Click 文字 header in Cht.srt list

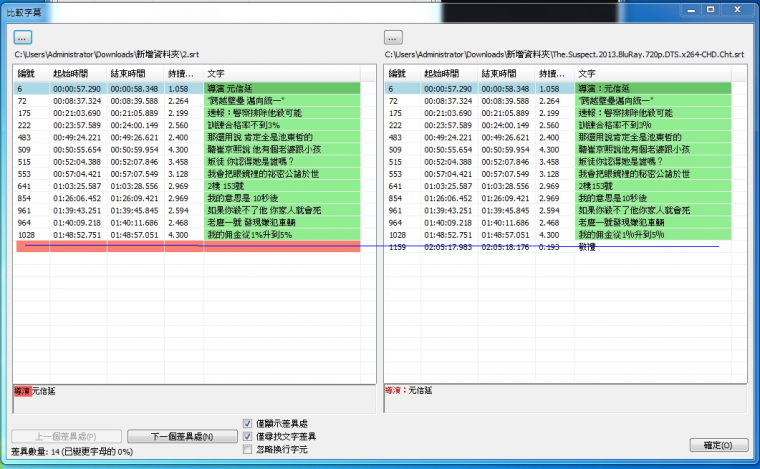pos(653,74)
